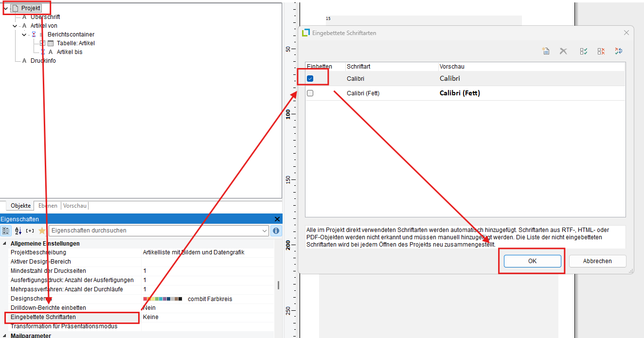Click the favorites star icon
Viewport: 644px width, 338px height.
click(42, 231)
